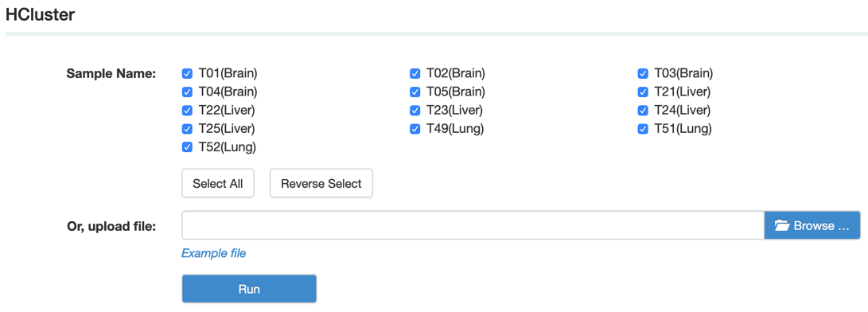Uncheck the T24(Liver) checkbox
The image size is (868, 312).
point(643,111)
